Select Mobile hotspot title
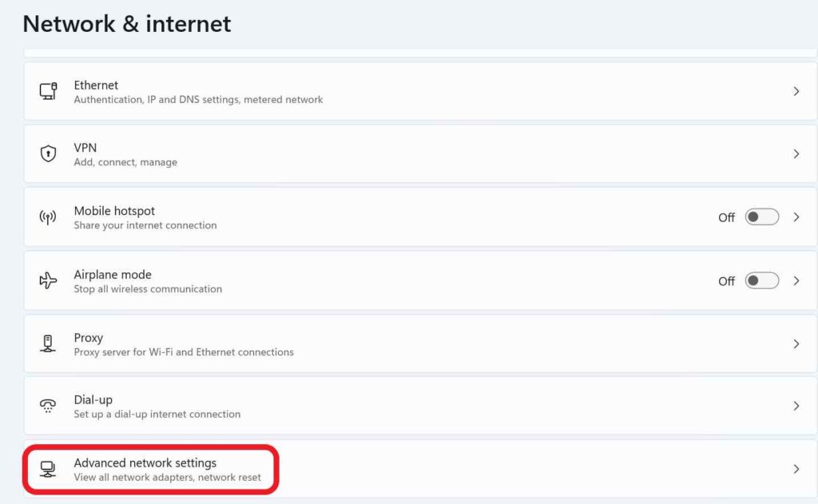Screen dimensions: 818x504 pos(114,211)
